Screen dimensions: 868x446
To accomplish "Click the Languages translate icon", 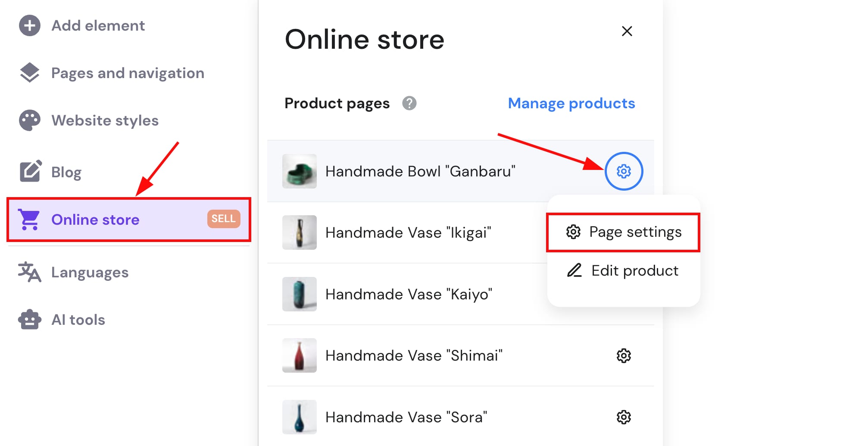I will [x=29, y=272].
